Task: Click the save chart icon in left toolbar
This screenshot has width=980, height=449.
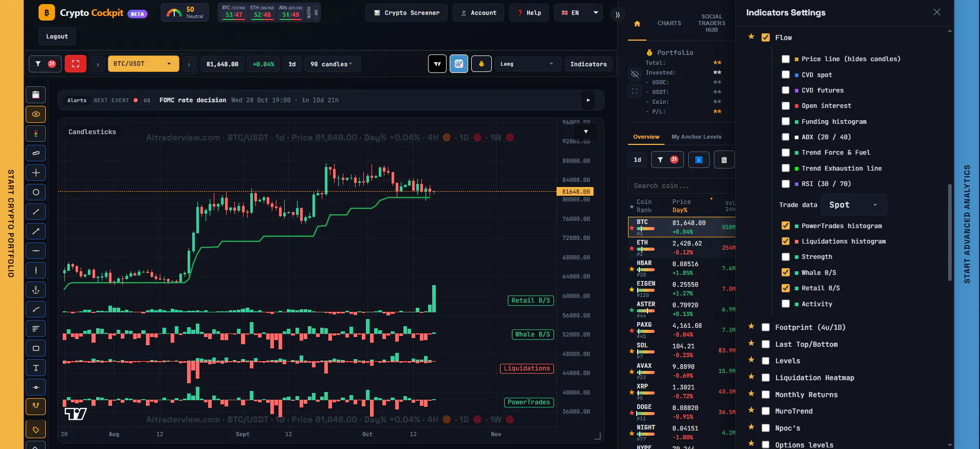Action: coord(36,95)
